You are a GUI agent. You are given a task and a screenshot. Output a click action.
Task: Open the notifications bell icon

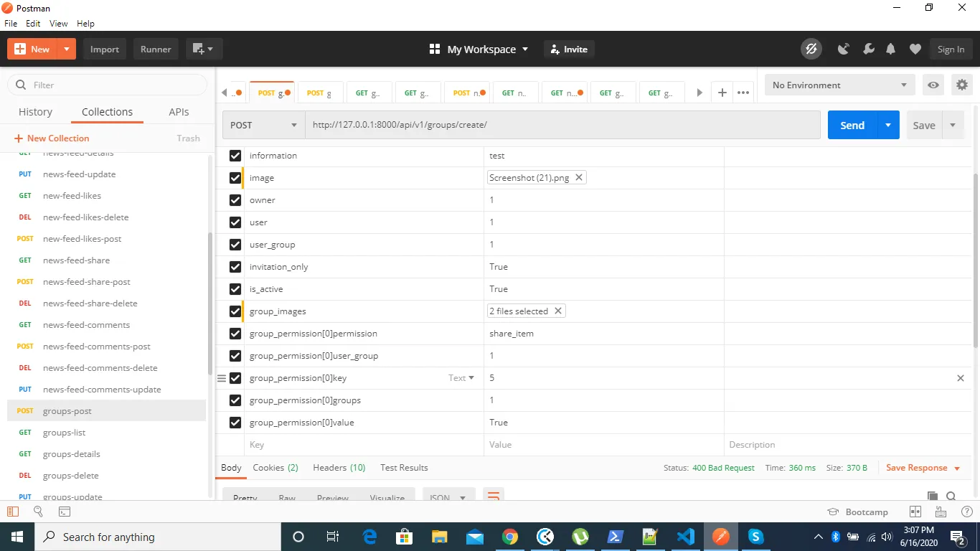click(891, 49)
